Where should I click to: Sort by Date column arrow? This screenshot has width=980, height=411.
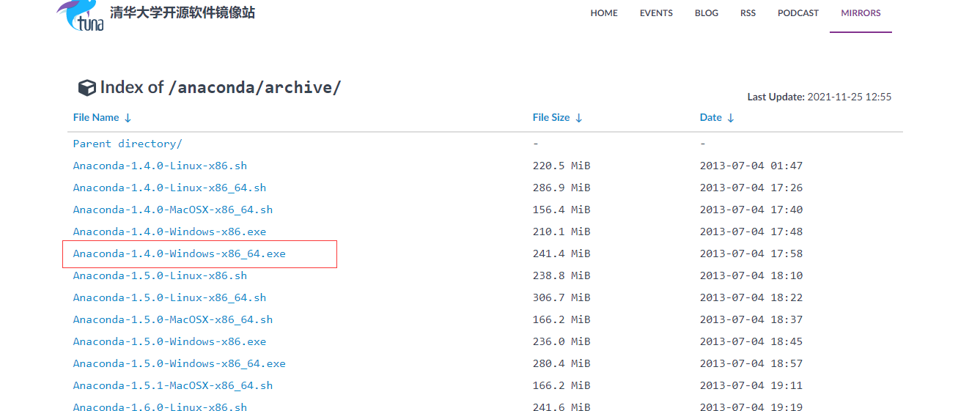pyautogui.click(x=730, y=118)
